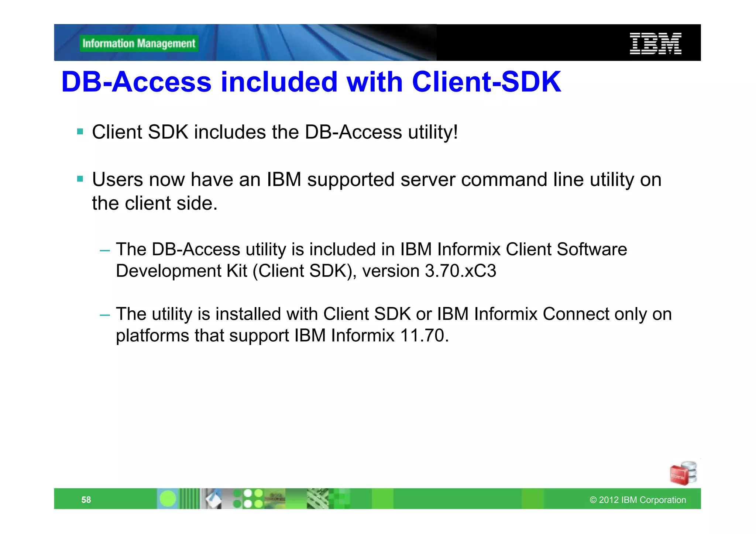The image size is (756, 534).
Task: Click the red database icon above the footer
Action: (683, 473)
